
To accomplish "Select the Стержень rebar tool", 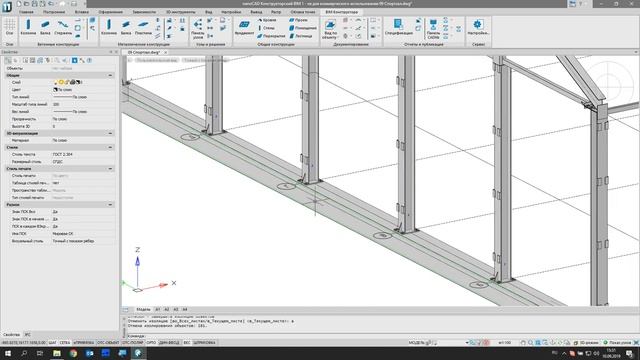I will (63, 27).
